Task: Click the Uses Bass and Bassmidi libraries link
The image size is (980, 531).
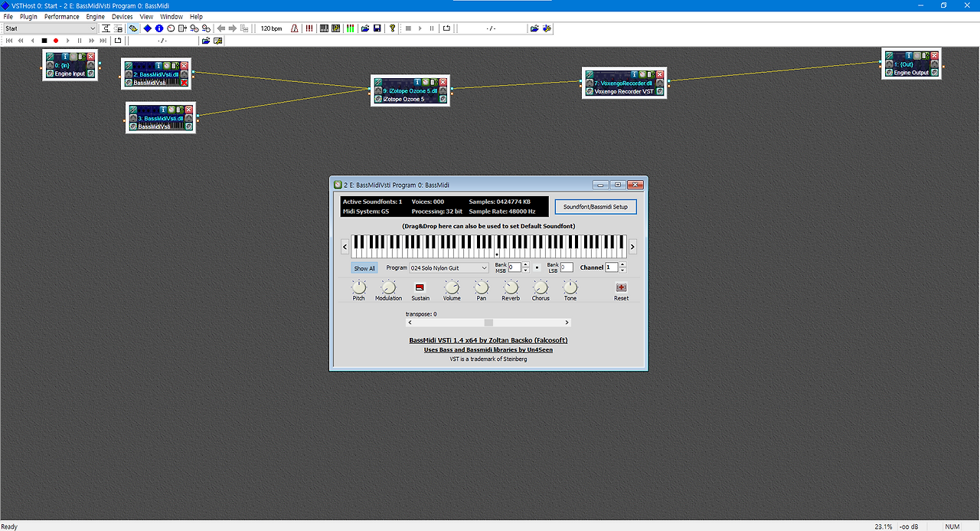Action: click(488, 349)
